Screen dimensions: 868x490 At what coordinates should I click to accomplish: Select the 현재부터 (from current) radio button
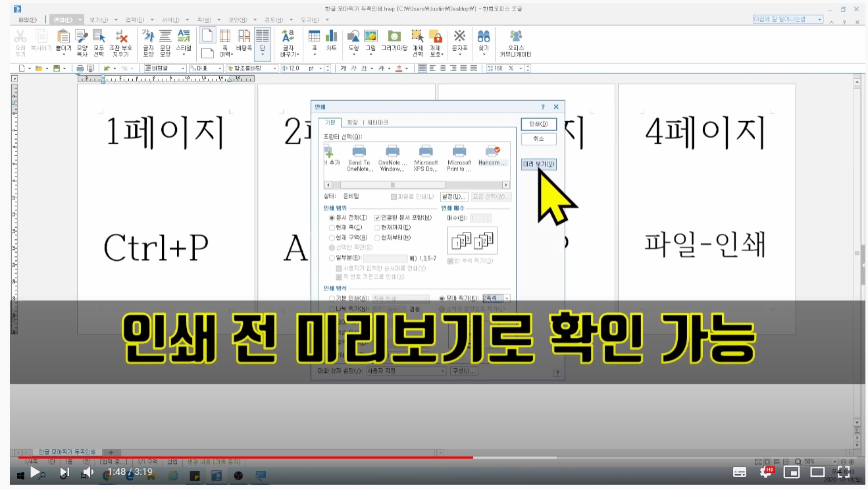377,237
